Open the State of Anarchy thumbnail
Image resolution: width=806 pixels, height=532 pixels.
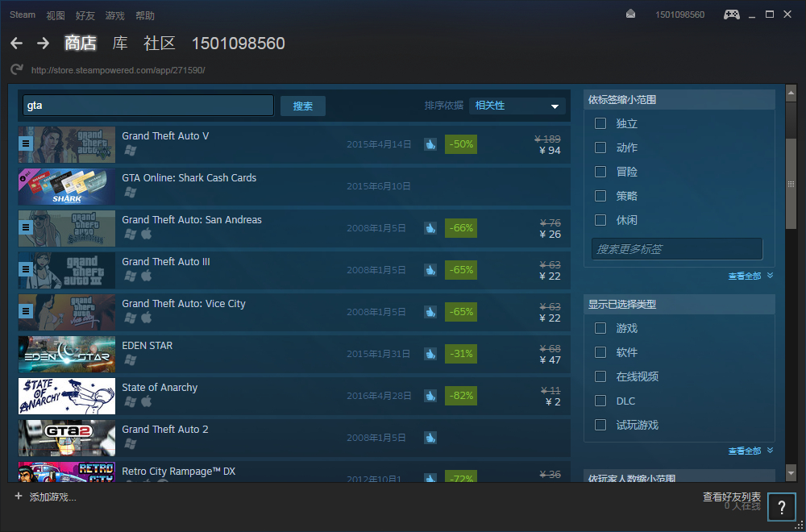click(x=67, y=396)
